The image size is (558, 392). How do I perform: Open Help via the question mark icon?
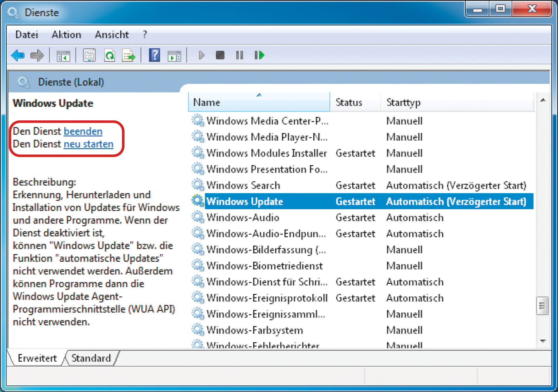[x=154, y=55]
